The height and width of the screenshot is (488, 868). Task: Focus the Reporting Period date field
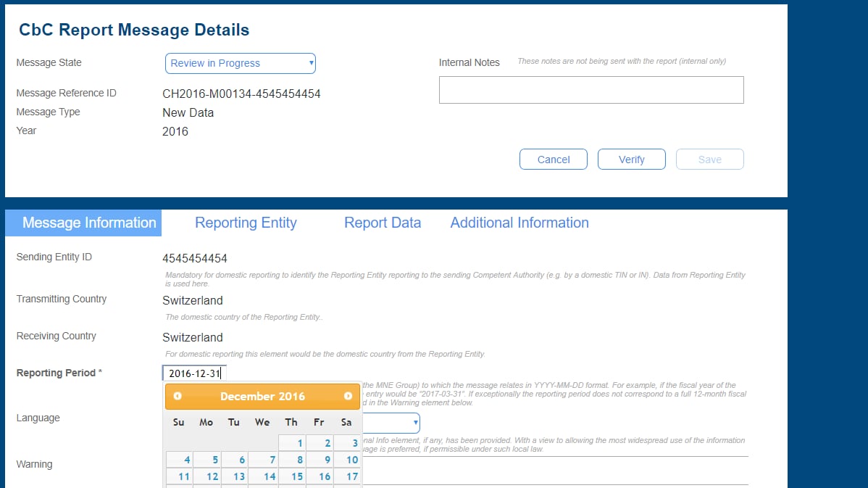click(193, 372)
